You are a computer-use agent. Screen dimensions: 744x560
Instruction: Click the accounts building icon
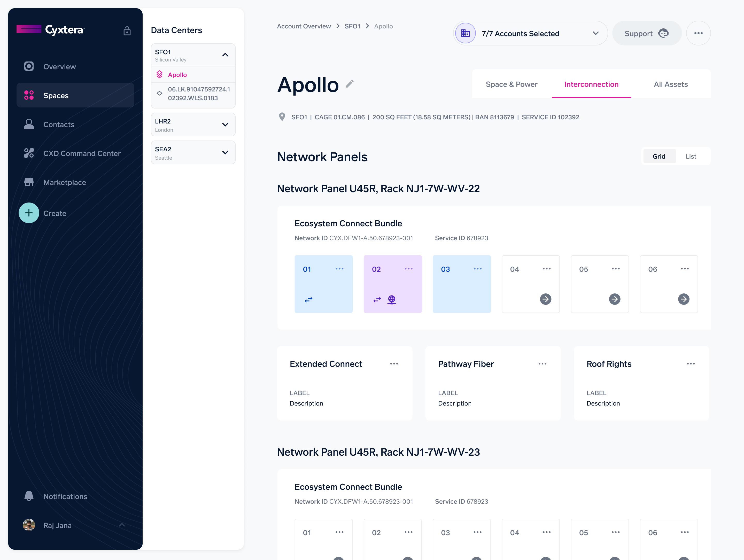(x=466, y=33)
